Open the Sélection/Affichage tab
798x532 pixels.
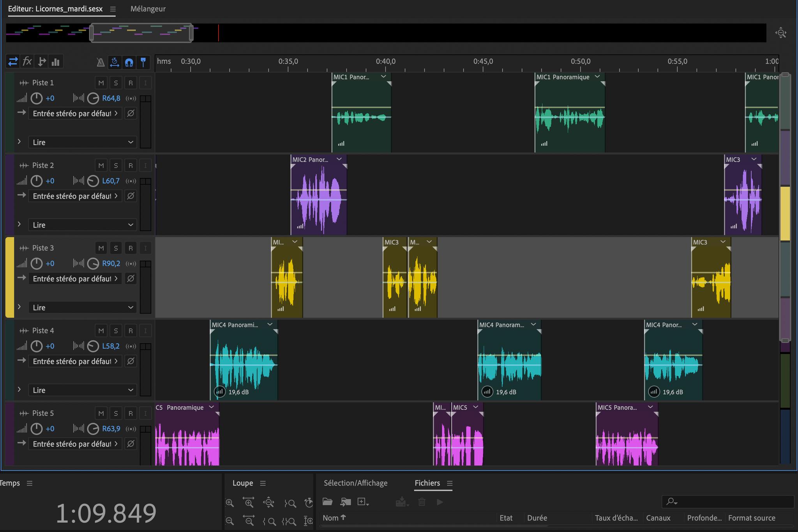355,483
